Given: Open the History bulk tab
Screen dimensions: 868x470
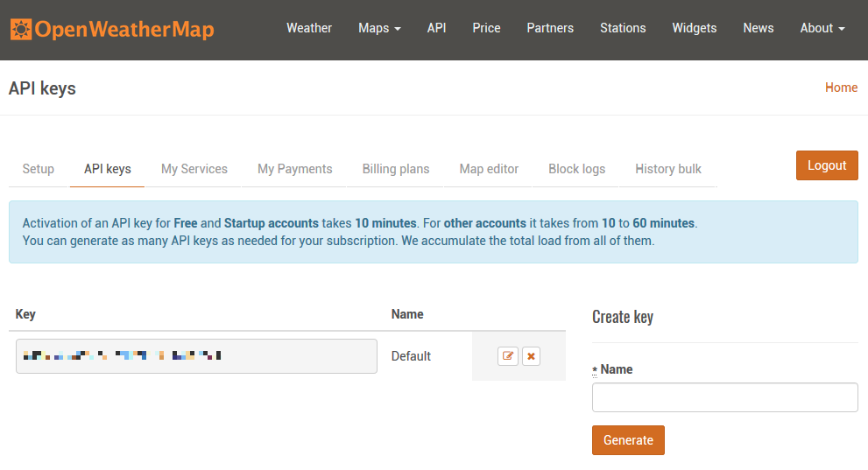Looking at the screenshot, I should [668, 169].
